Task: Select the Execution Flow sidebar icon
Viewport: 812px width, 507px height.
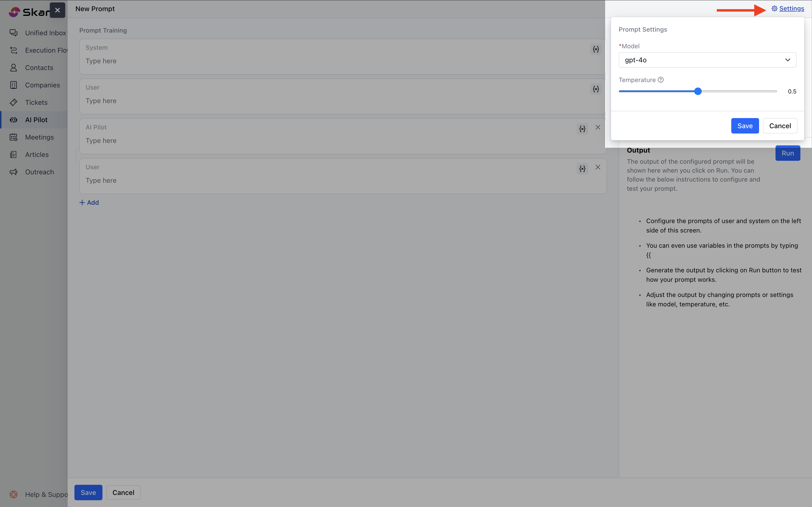Action: click(x=14, y=50)
